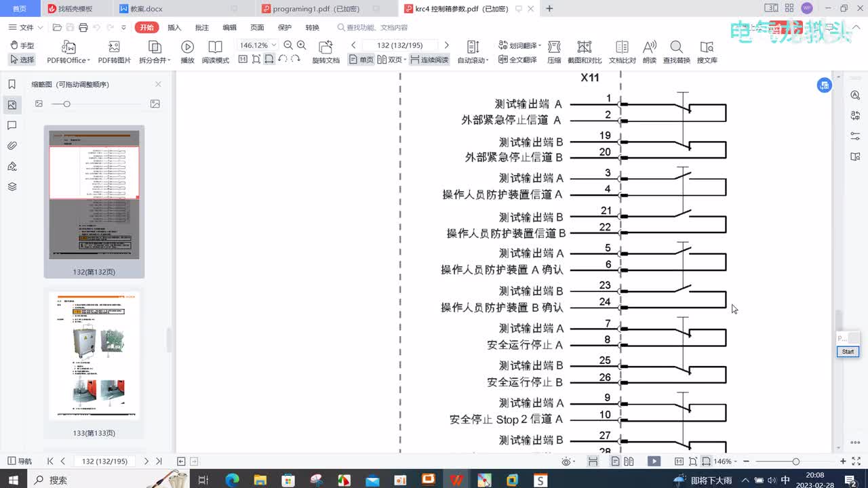Click the Start button on the floating widget
Viewport: 868px width, 488px height.
pyautogui.click(x=848, y=352)
